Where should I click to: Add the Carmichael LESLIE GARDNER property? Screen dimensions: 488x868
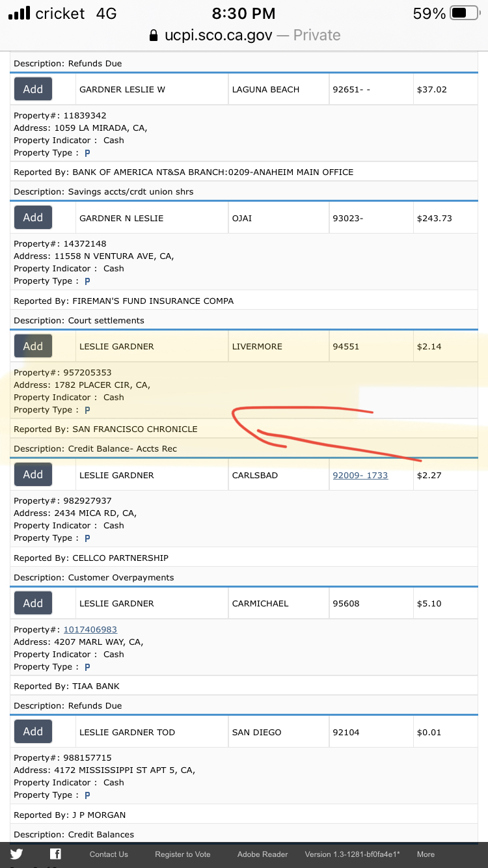pos(33,603)
